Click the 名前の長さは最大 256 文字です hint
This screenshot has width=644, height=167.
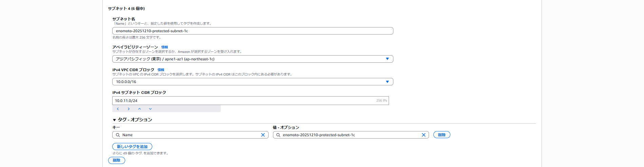pyautogui.click(x=137, y=37)
